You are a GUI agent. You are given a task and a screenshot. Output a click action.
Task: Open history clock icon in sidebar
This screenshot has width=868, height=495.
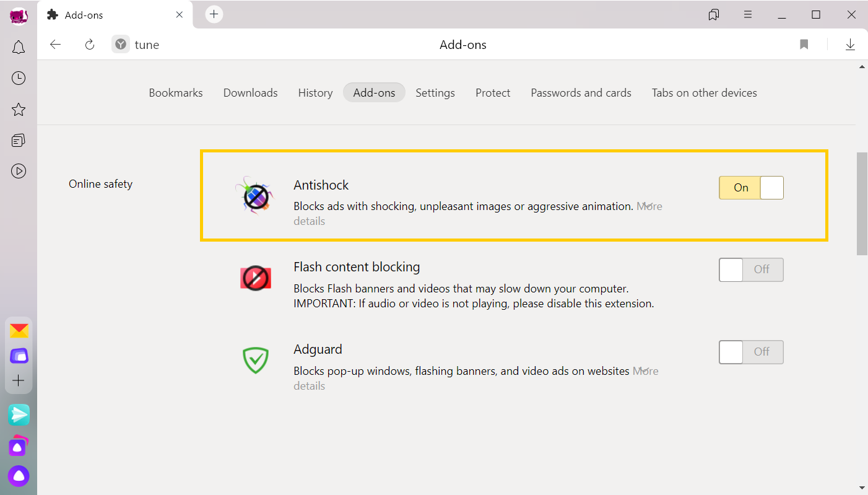coord(19,78)
